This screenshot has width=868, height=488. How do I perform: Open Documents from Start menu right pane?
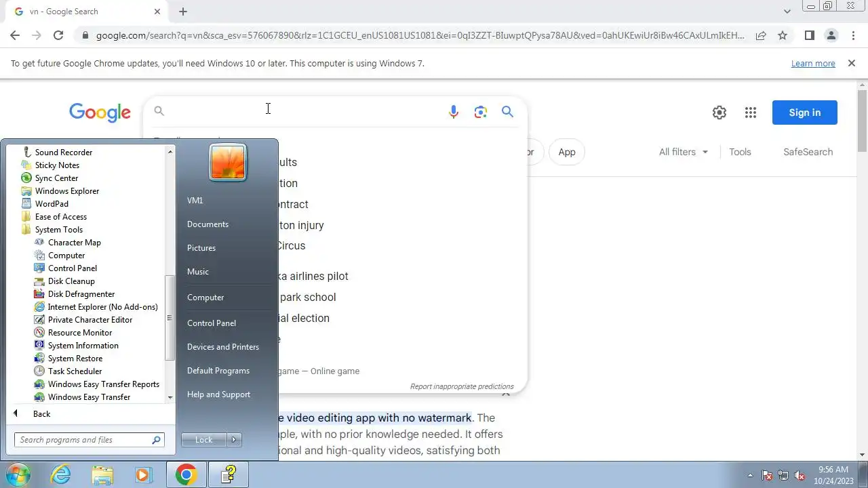tap(208, 224)
